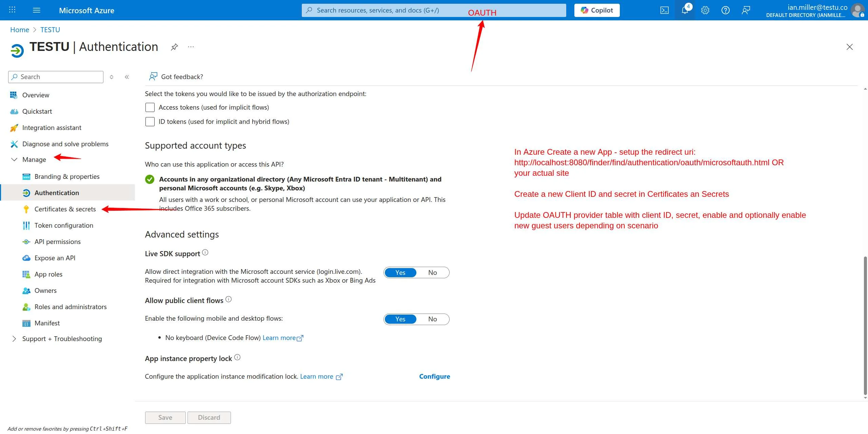Open portal settings gear
The width and height of the screenshot is (868, 434).
coord(705,10)
